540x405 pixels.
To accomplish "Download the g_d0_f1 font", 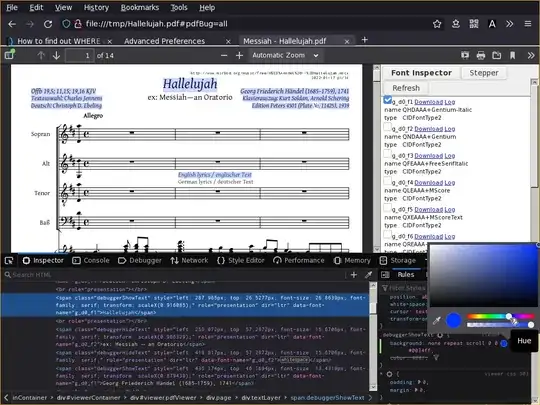I will (x=428, y=102).
